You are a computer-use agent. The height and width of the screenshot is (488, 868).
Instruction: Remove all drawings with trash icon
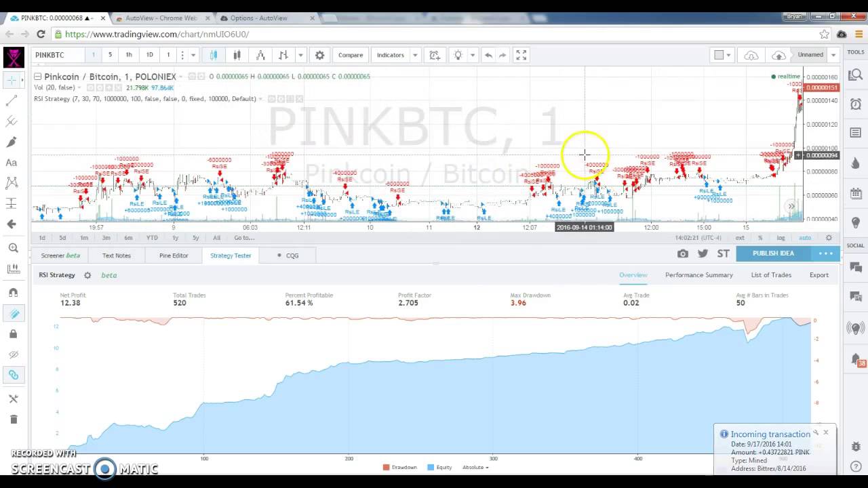[x=13, y=420]
